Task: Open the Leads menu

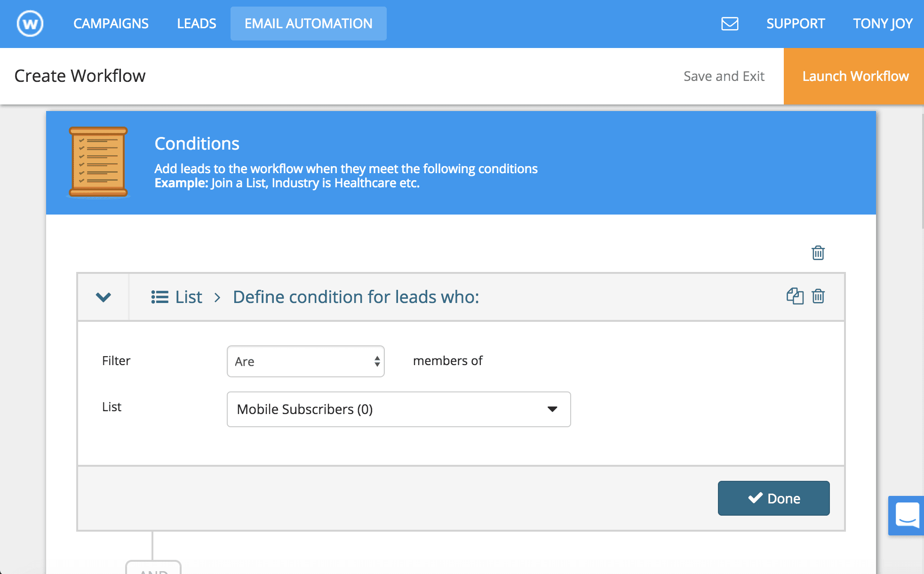Action: coord(197,24)
